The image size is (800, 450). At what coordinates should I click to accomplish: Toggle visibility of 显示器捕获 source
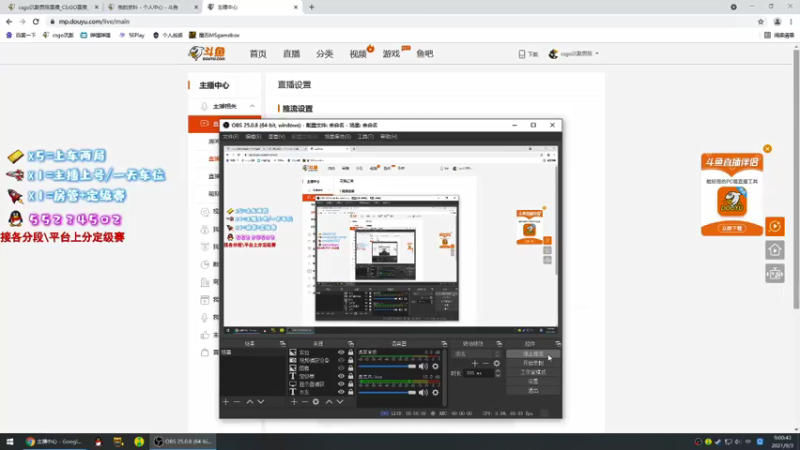click(341, 384)
